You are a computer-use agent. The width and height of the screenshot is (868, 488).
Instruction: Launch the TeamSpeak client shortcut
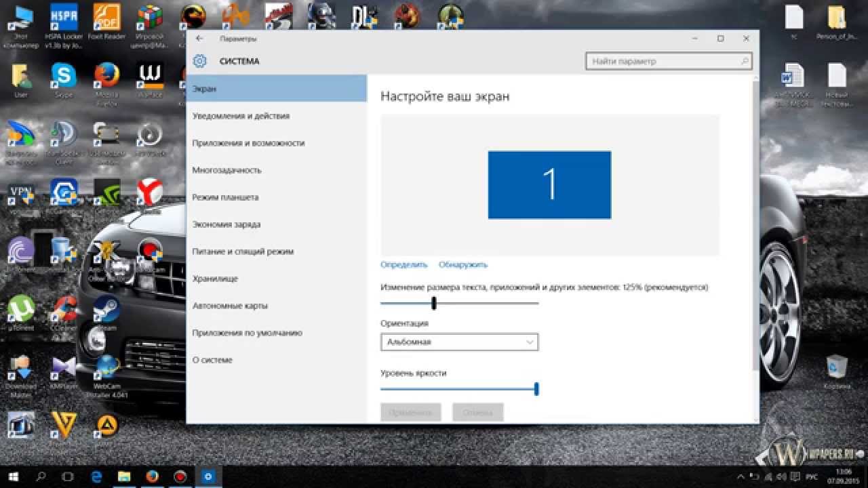coord(64,142)
